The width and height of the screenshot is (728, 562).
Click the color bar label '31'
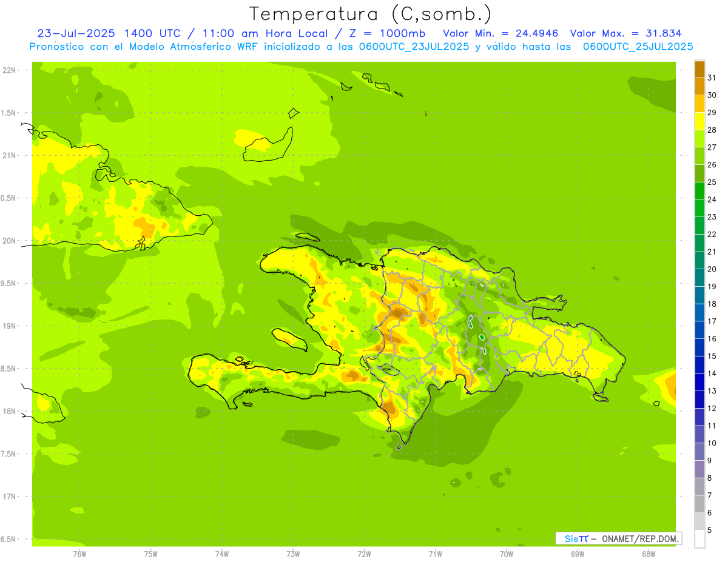click(712, 78)
